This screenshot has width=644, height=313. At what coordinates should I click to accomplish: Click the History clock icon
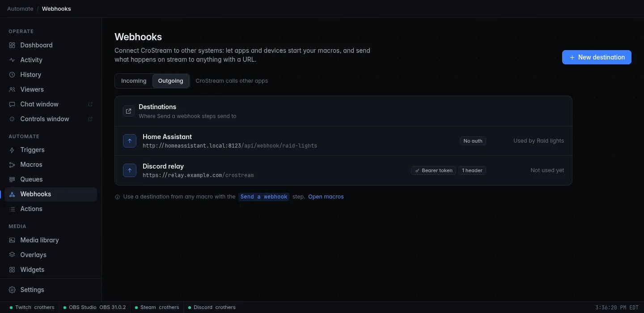pos(12,75)
